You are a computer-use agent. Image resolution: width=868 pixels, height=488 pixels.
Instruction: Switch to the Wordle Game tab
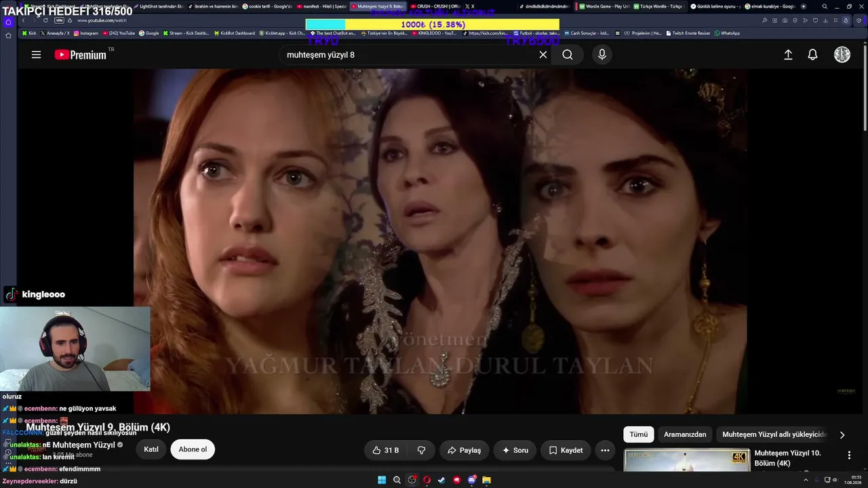[x=604, y=6]
